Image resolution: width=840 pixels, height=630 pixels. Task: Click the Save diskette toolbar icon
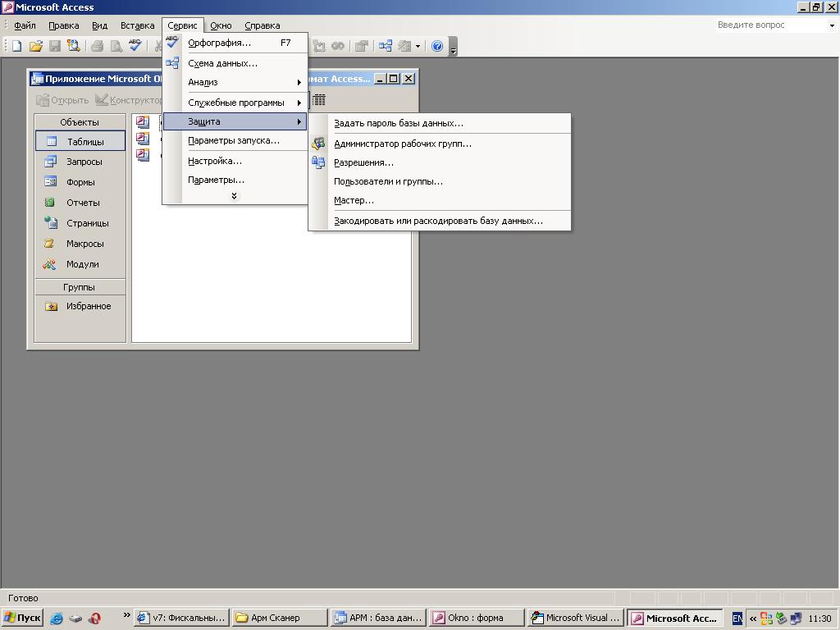pyautogui.click(x=55, y=46)
